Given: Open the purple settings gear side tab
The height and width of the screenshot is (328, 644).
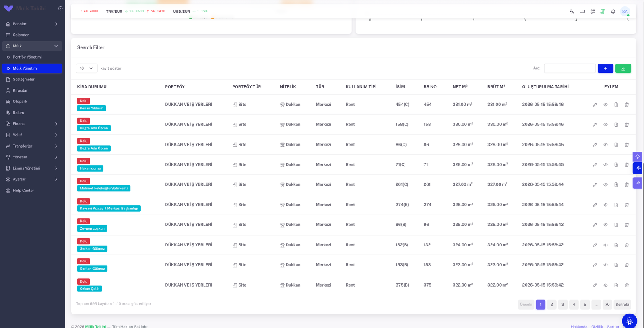Looking at the screenshot, I should pos(638,156).
